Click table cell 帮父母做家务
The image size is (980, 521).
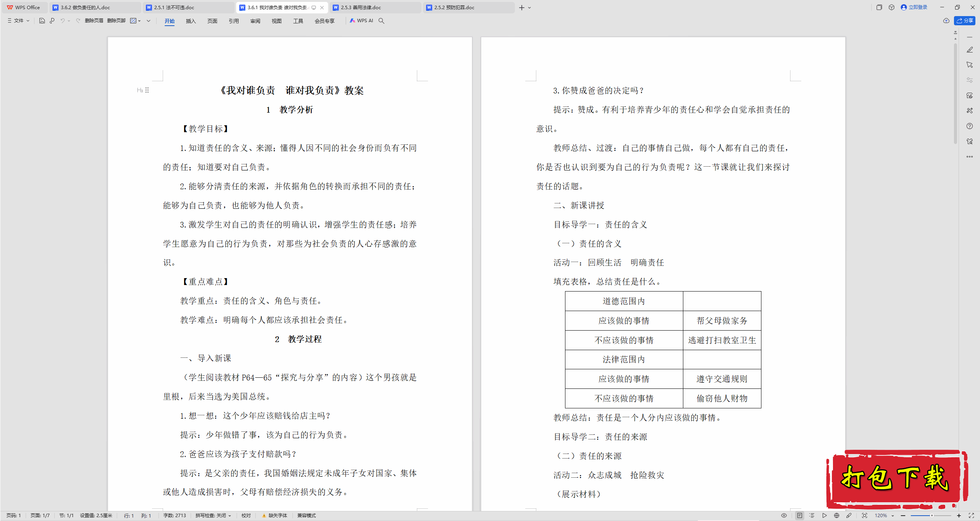click(x=722, y=321)
